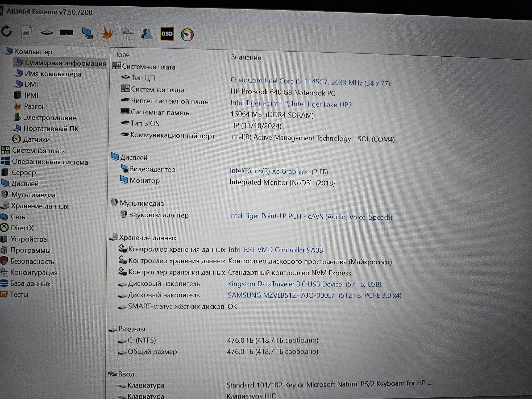Open SAMSUNG MZVLB512HAJQ-000L7 link

[x=314, y=295]
